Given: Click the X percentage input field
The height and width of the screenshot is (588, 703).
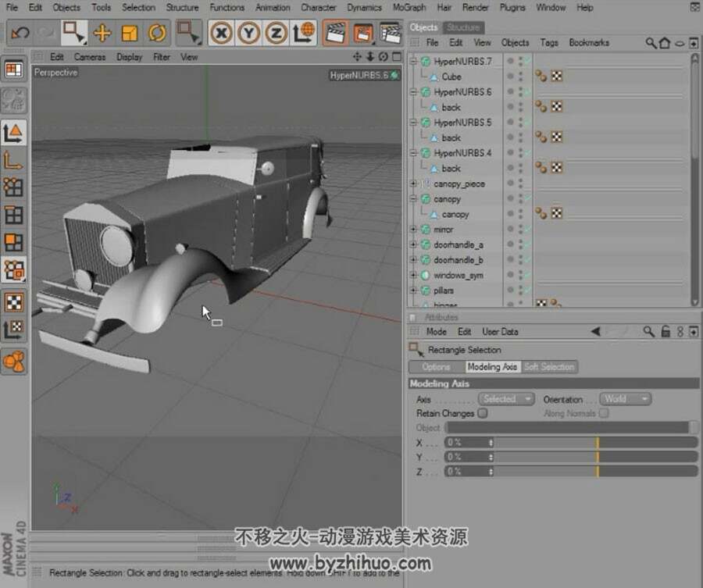Looking at the screenshot, I should coord(469,442).
